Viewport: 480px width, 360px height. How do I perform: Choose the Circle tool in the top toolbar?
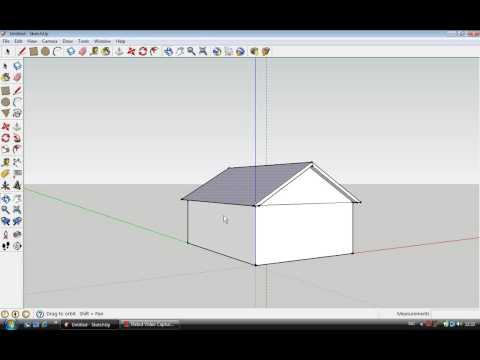pos(46,51)
